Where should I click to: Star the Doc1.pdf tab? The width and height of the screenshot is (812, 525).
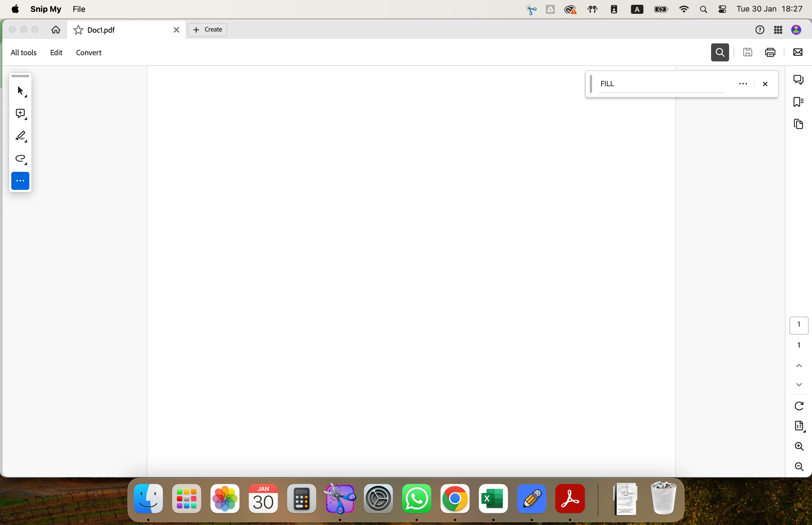click(78, 30)
